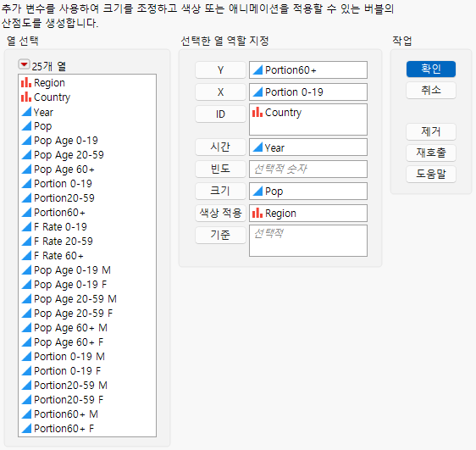The height and width of the screenshot is (450, 476).
Task: Click the continuous icon beside F Rate 0-19
Action: click(26, 227)
